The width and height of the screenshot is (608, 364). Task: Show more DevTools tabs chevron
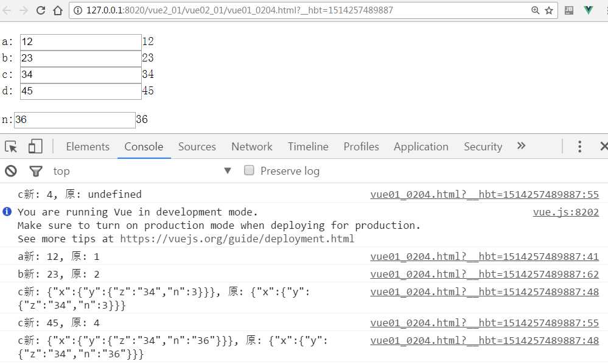click(521, 145)
